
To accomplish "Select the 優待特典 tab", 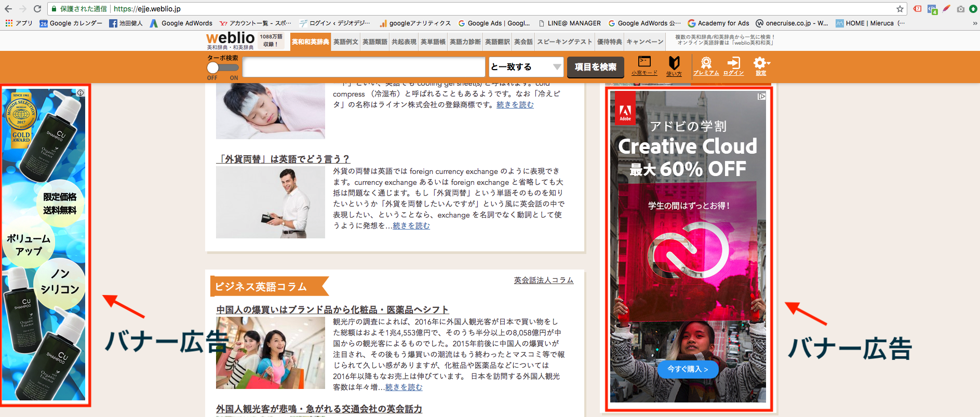I will point(609,42).
